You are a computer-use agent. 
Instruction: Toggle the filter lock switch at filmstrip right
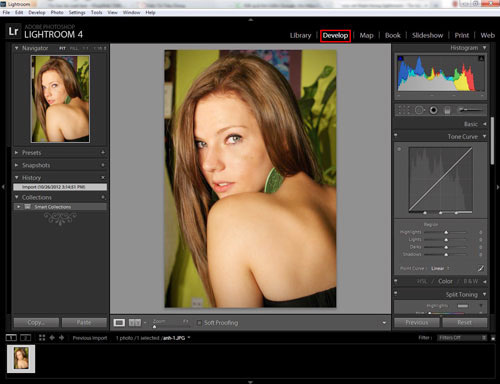coord(493,338)
